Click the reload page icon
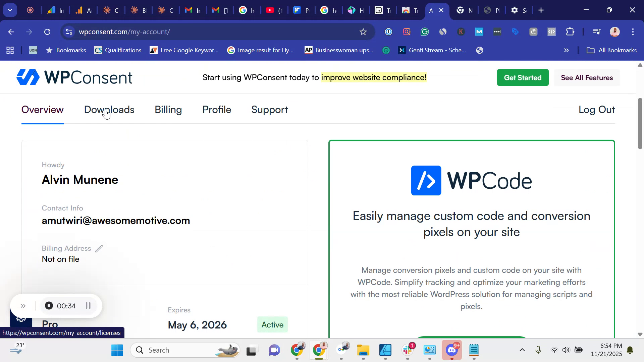Screen dimensions: 644x362 coord(47,32)
